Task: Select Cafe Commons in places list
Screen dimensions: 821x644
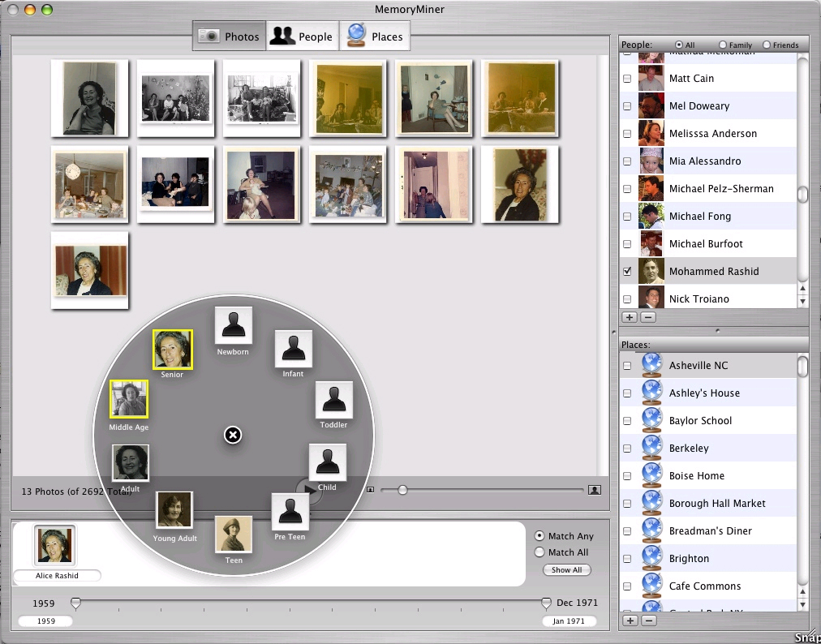Action: [x=708, y=586]
